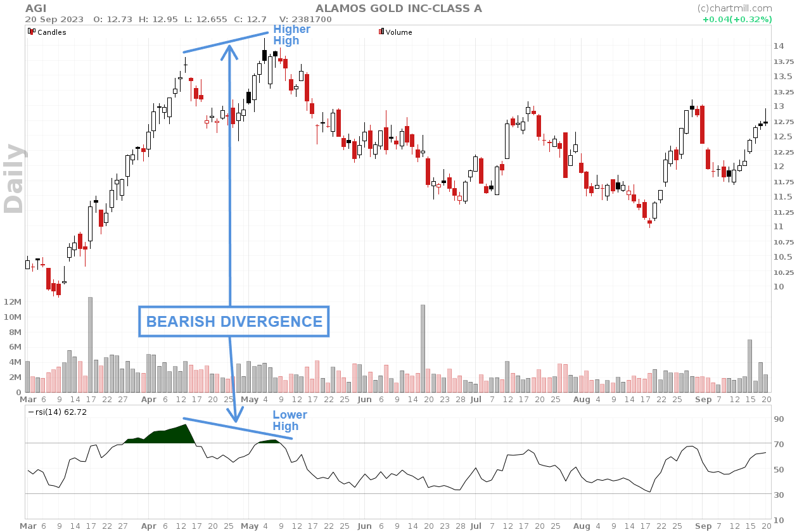Viewport: 797px width, 532px height.
Task: Click the 50 RSI axis label
Action: coord(779,469)
